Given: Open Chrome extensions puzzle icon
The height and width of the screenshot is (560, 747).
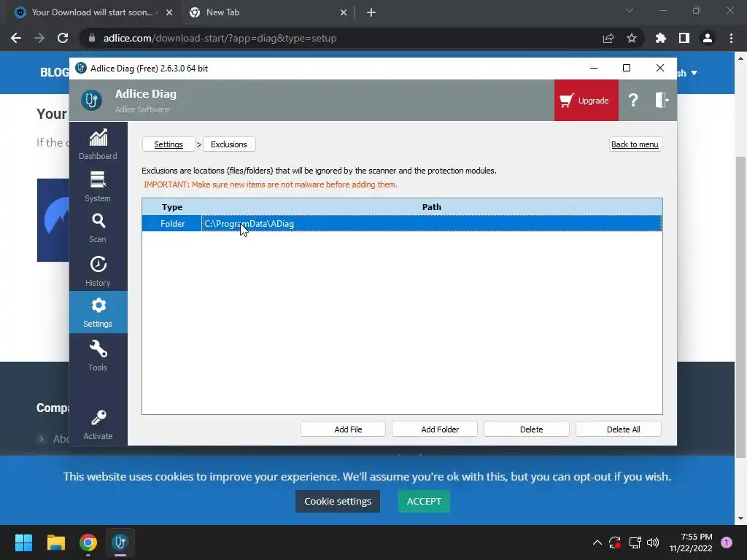Looking at the screenshot, I should click(661, 38).
